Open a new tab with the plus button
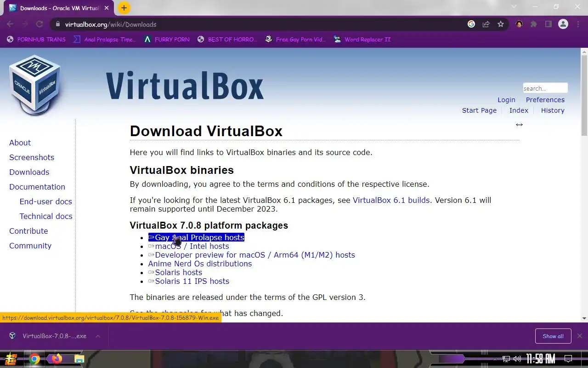This screenshot has width=588, height=368. tap(124, 8)
